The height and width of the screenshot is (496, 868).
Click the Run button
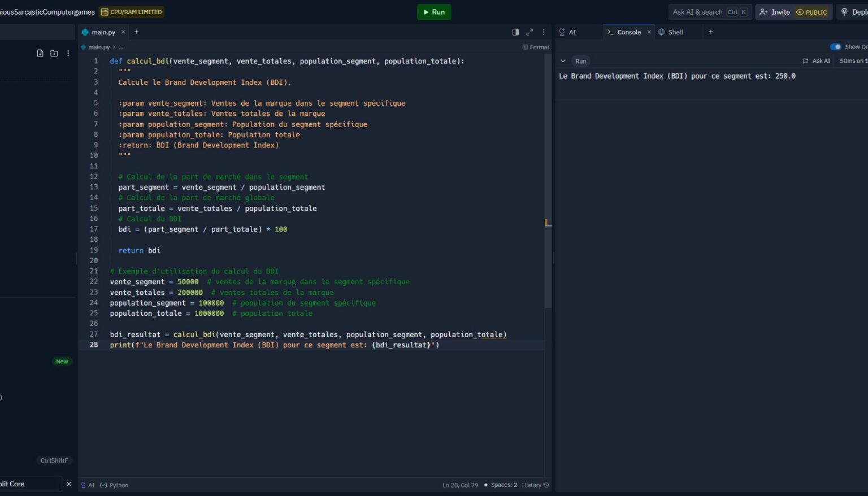[434, 12]
